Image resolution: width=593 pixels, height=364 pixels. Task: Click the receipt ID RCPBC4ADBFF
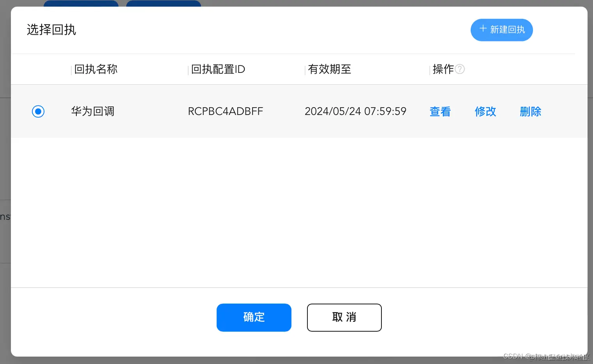[x=226, y=111]
